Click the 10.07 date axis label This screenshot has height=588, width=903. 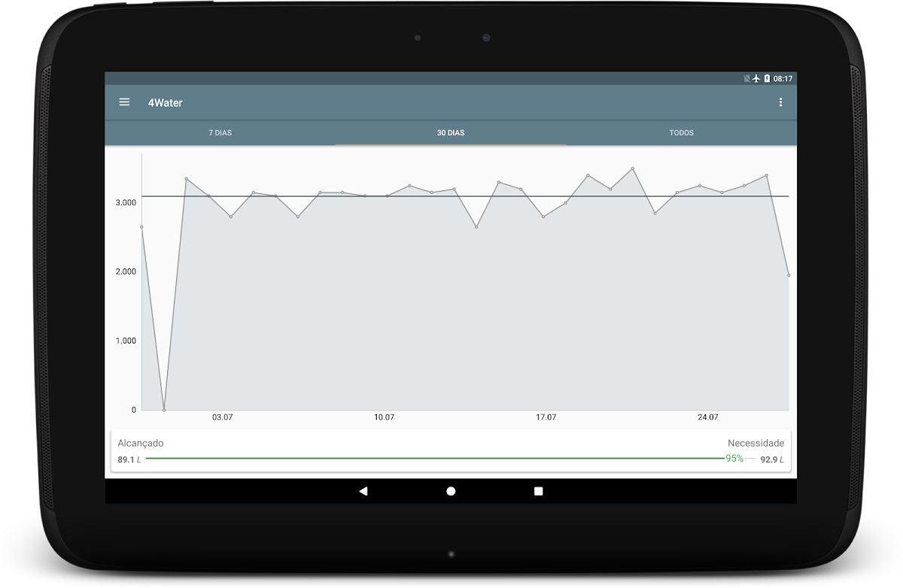(x=384, y=417)
